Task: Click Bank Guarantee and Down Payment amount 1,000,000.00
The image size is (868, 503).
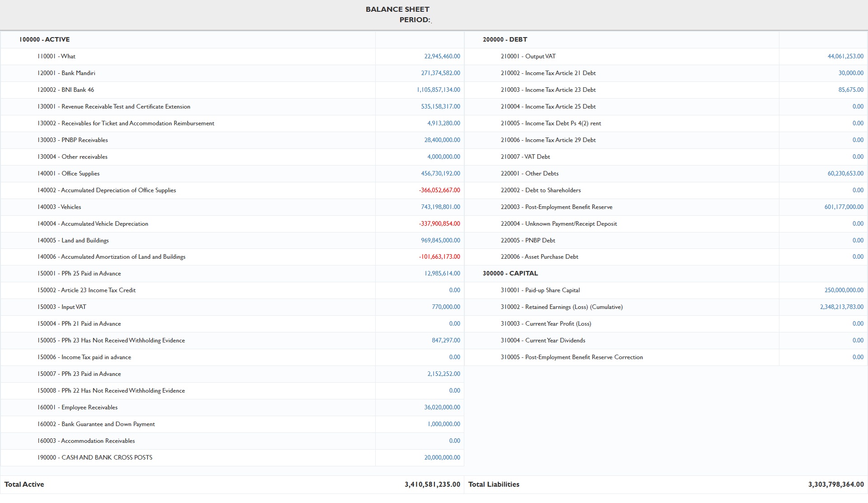Action: pos(443,424)
